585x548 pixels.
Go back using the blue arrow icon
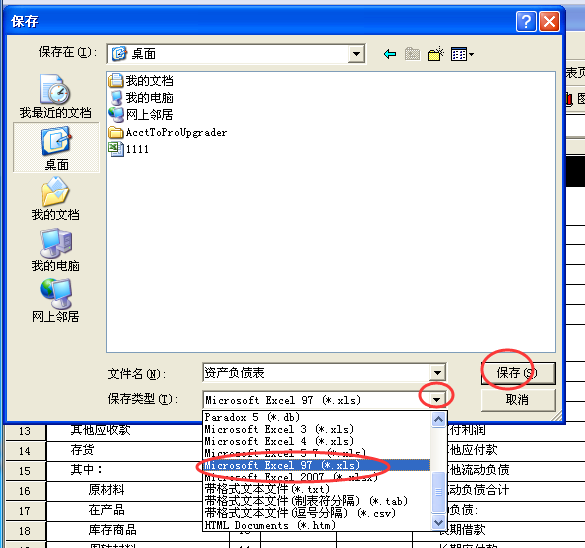point(390,54)
